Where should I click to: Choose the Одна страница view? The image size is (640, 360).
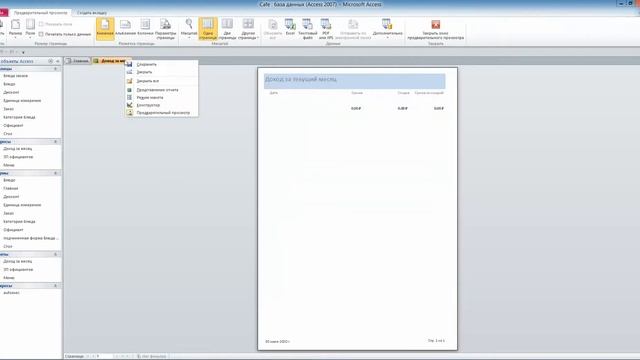[208, 28]
